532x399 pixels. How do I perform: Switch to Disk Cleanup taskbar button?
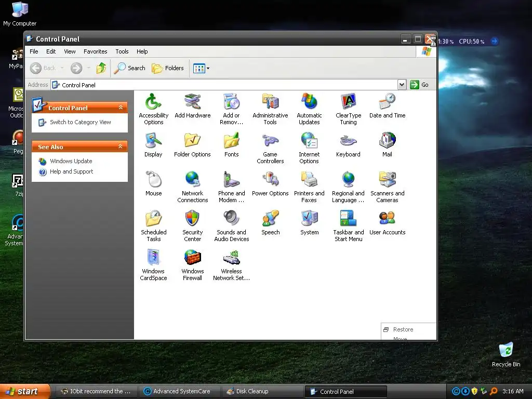click(x=263, y=392)
